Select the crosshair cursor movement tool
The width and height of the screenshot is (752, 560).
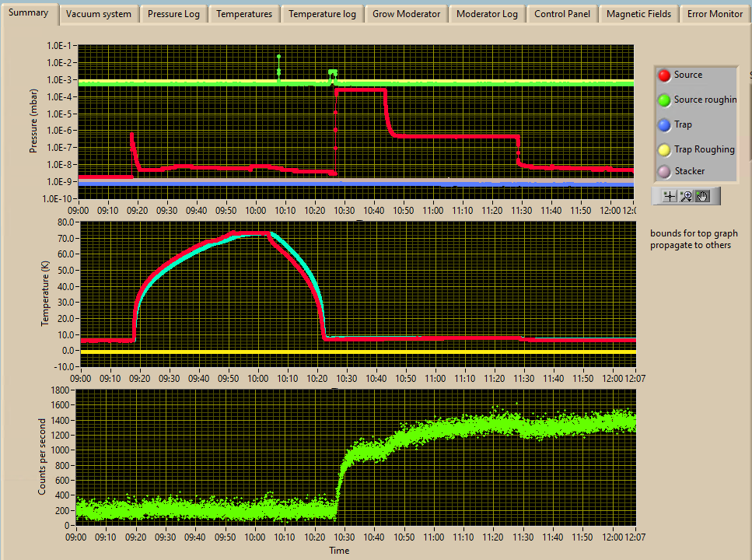point(669,196)
